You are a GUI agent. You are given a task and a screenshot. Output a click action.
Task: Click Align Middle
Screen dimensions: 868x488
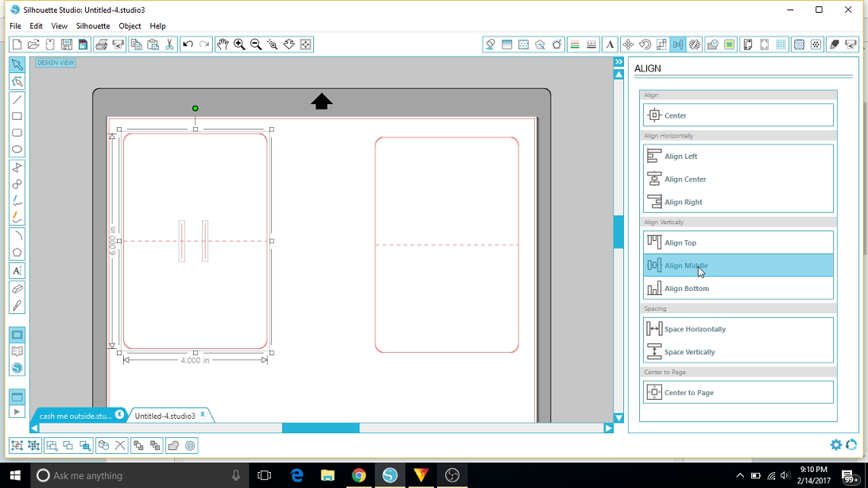click(738, 265)
